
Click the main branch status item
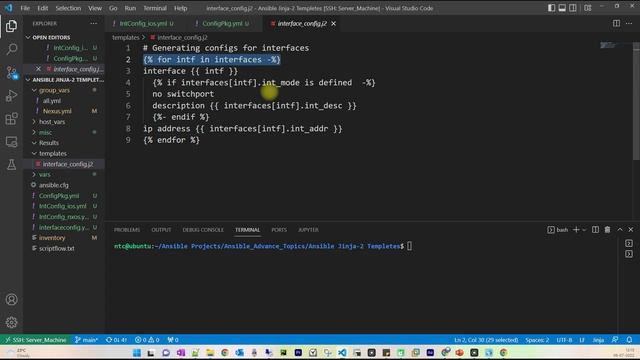click(86, 340)
